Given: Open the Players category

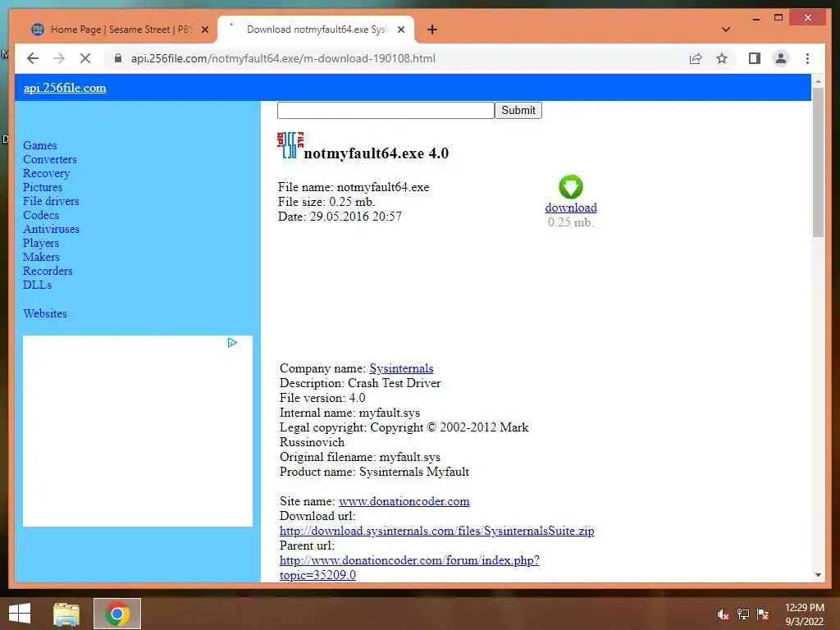Looking at the screenshot, I should [41, 243].
